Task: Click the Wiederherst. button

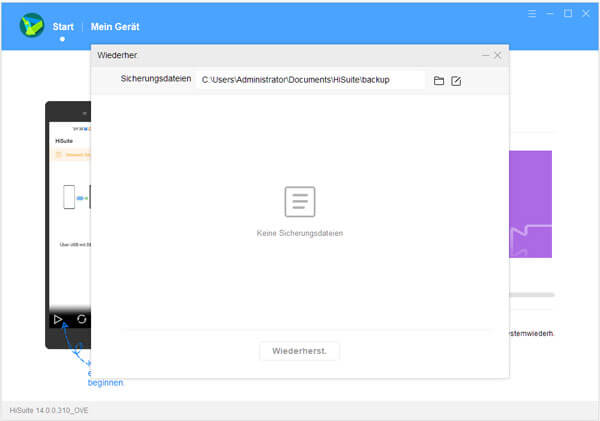Action: pos(300,351)
